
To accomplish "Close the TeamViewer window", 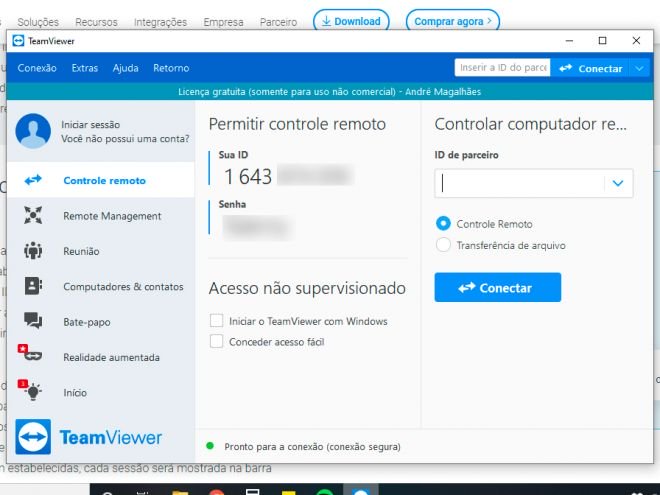I will coord(636,41).
